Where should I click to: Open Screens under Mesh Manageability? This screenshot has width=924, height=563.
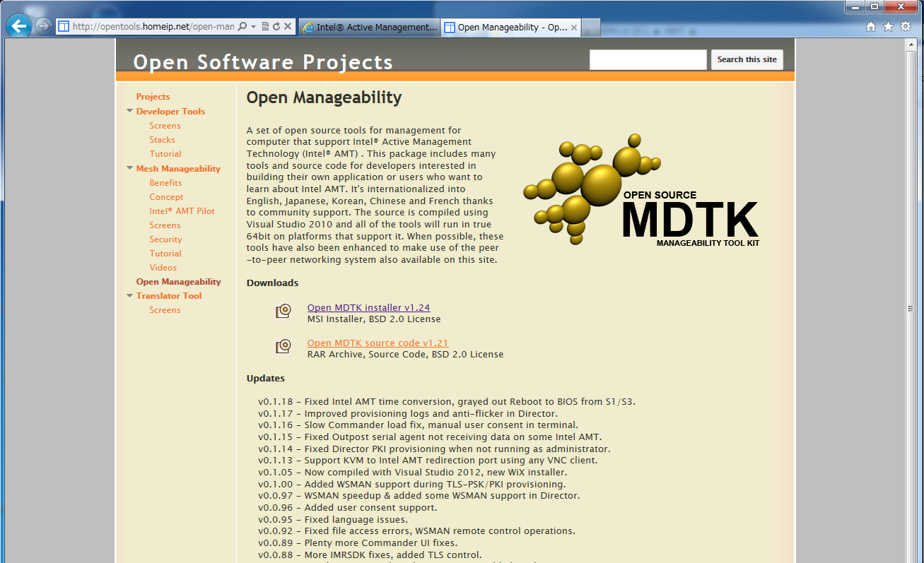[165, 225]
